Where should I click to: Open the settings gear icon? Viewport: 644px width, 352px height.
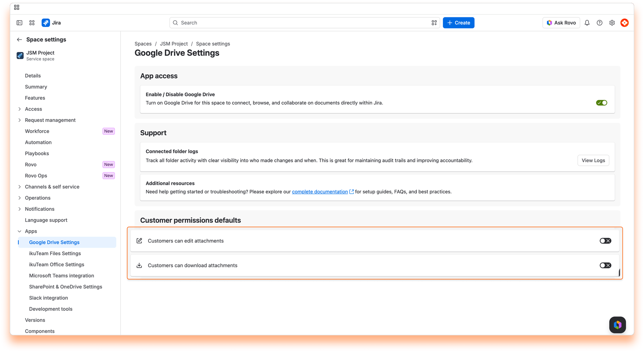[x=612, y=23]
